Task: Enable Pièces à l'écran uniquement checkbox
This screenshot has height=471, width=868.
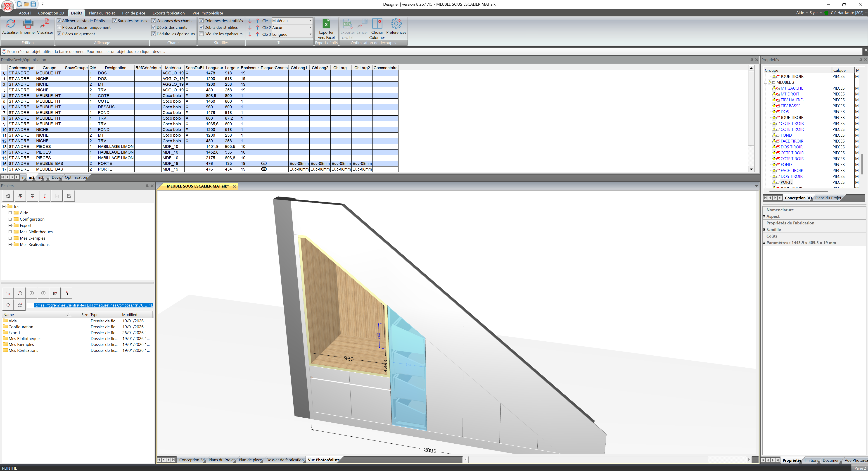Action: click(x=59, y=27)
